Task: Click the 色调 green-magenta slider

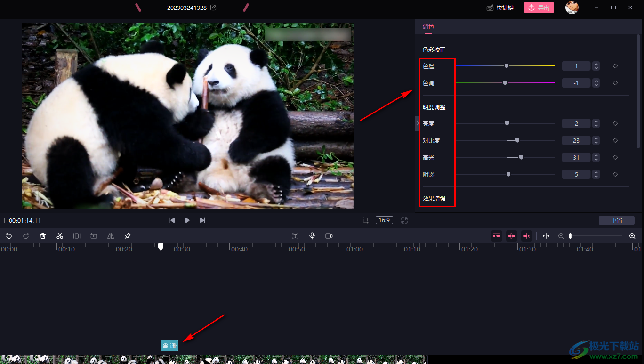Action: (x=505, y=83)
